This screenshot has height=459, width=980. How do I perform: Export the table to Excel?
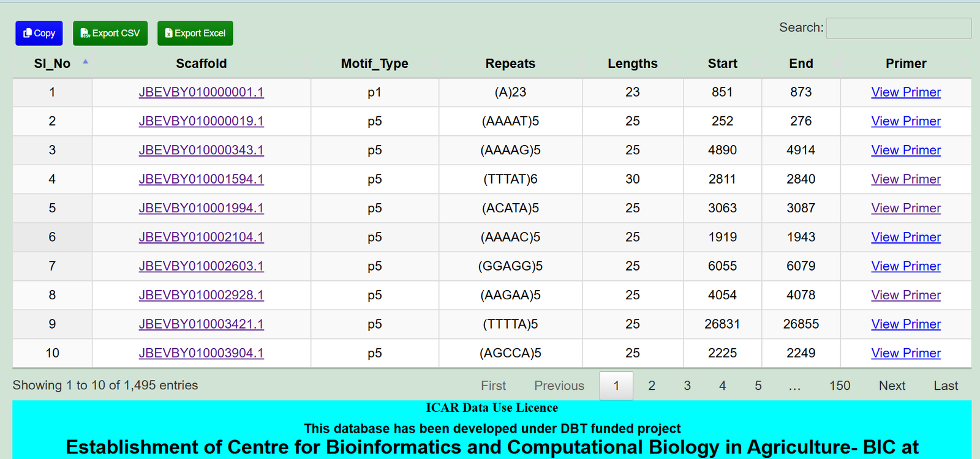195,33
